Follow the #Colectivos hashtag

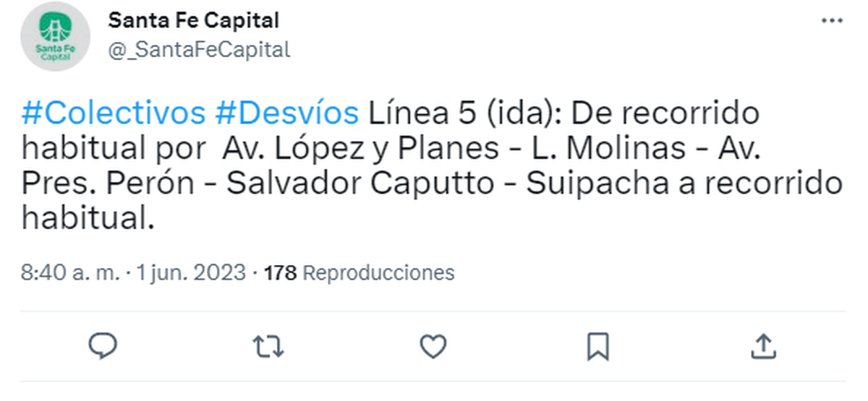(114, 113)
